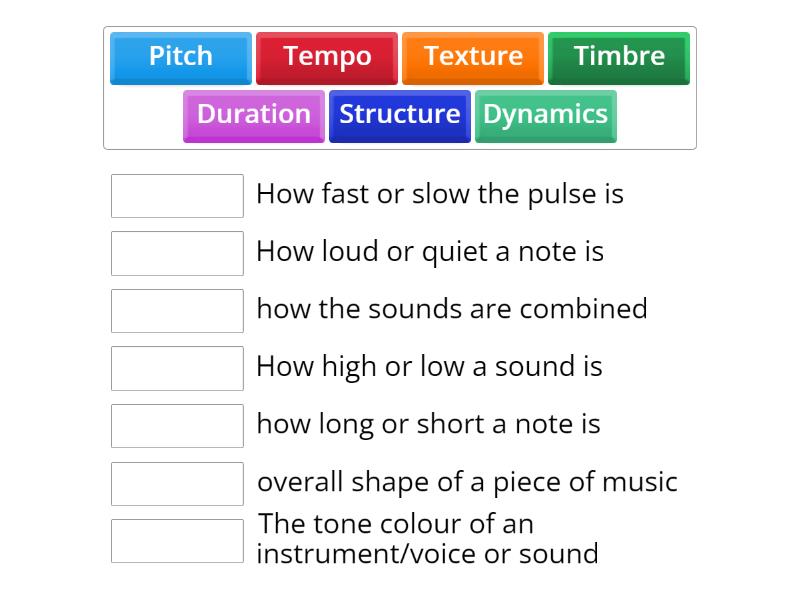Click the answer box for loud or quiet
The width and height of the screenshot is (800, 600).
point(177,253)
